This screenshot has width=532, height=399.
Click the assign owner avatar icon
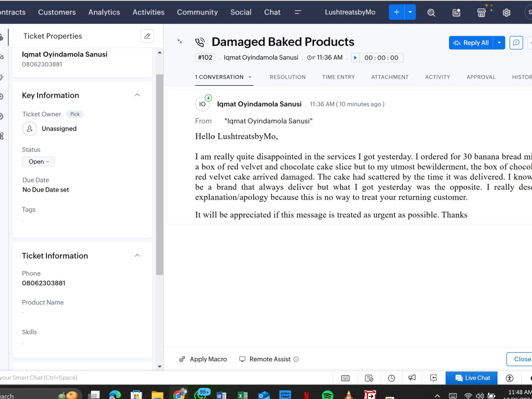click(29, 129)
